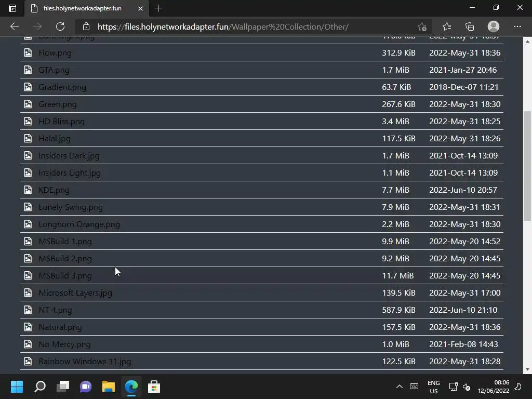The width and height of the screenshot is (532, 399).
Task: Open Settings and more menu
Action: [x=517, y=26]
